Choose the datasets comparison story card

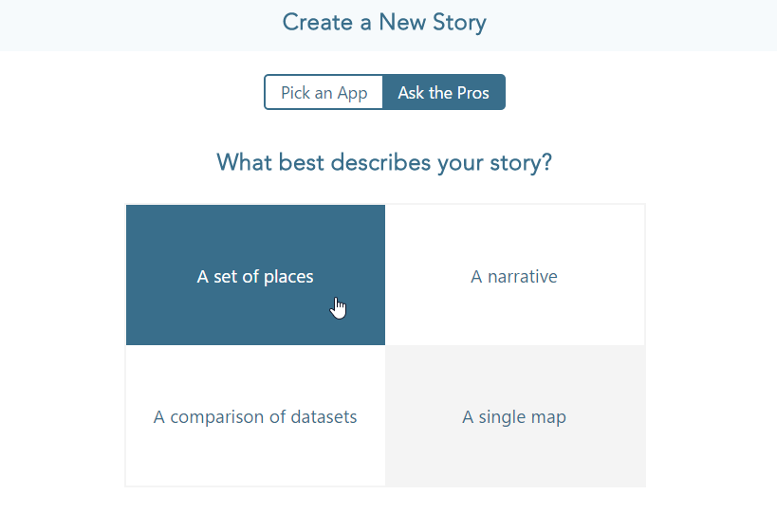coord(255,416)
